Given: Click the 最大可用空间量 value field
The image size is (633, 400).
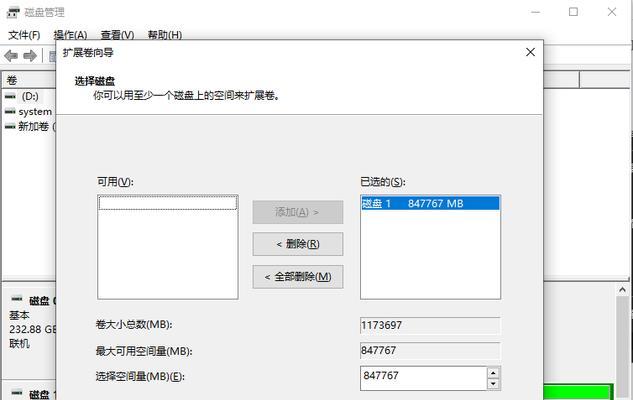Looking at the screenshot, I should 430,351.
